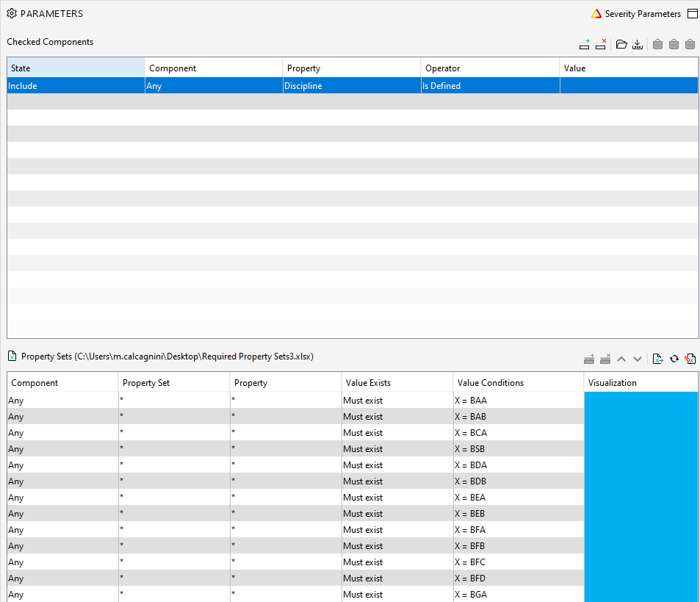Export Property Sets to Excel icon

pos(657,359)
